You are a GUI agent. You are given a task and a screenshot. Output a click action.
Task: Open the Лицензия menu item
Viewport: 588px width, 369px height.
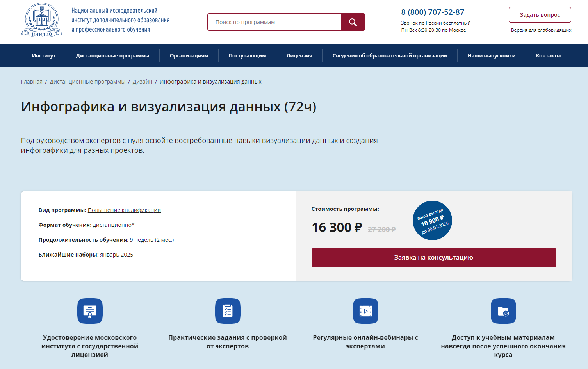(x=299, y=55)
